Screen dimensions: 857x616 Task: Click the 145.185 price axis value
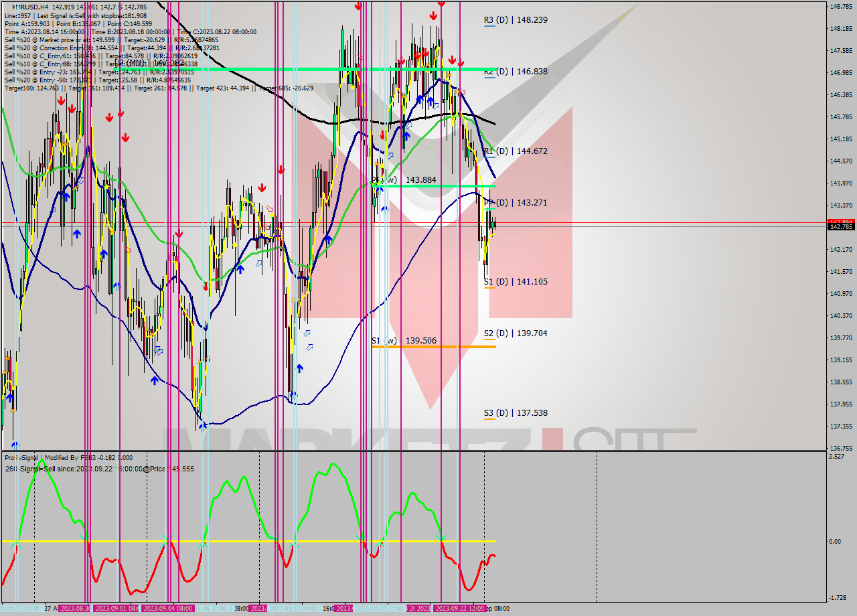[x=841, y=139]
